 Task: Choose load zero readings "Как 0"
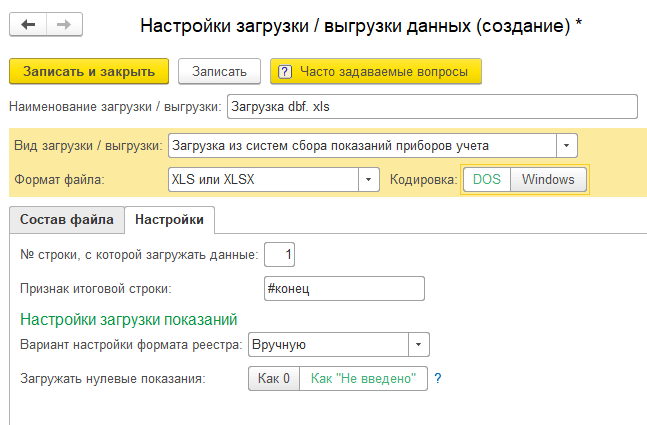[x=274, y=378]
